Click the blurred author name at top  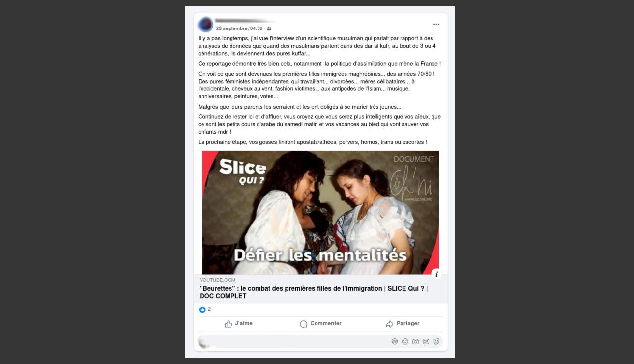click(x=245, y=21)
